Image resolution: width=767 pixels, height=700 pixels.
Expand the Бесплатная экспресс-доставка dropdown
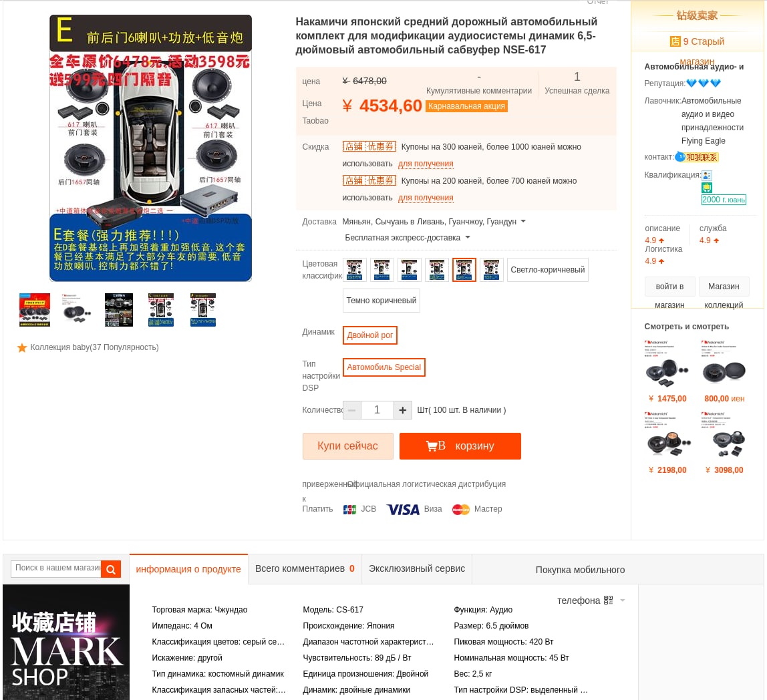click(468, 238)
